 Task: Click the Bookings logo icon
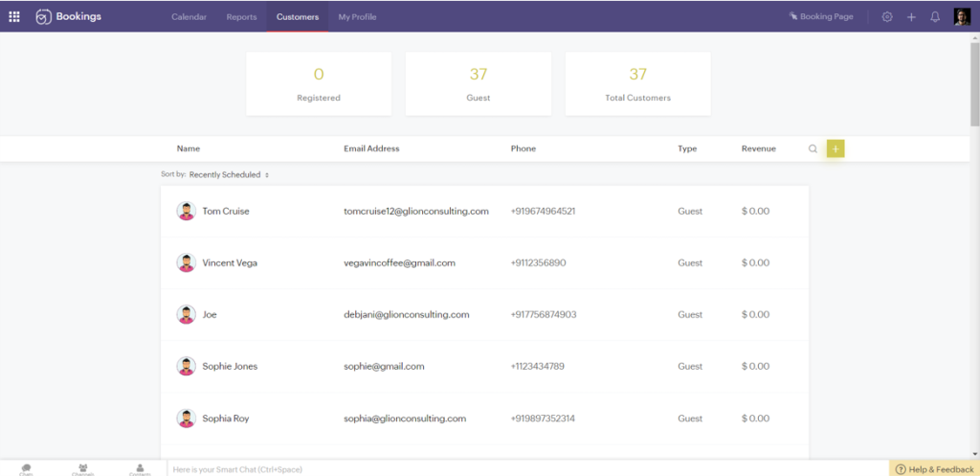[x=43, y=16]
